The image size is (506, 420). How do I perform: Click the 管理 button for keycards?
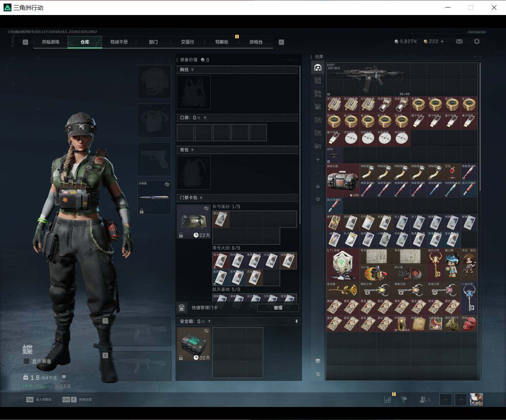(278, 308)
